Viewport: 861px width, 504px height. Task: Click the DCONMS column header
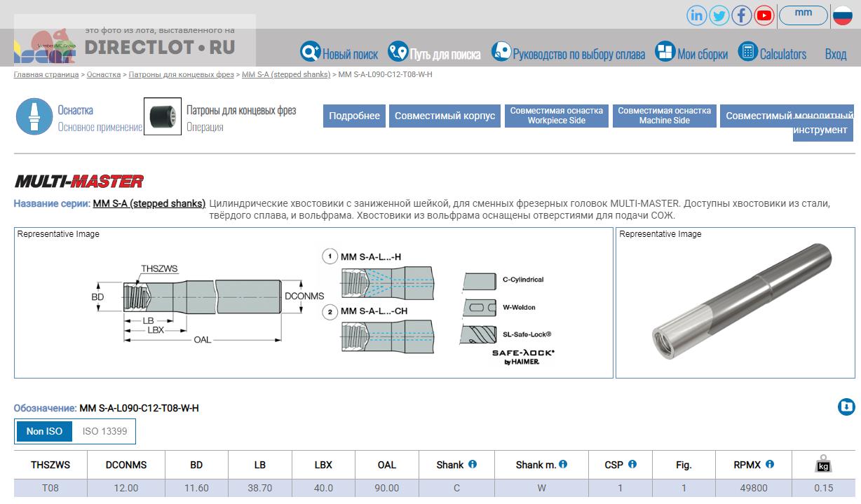[x=126, y=465]
